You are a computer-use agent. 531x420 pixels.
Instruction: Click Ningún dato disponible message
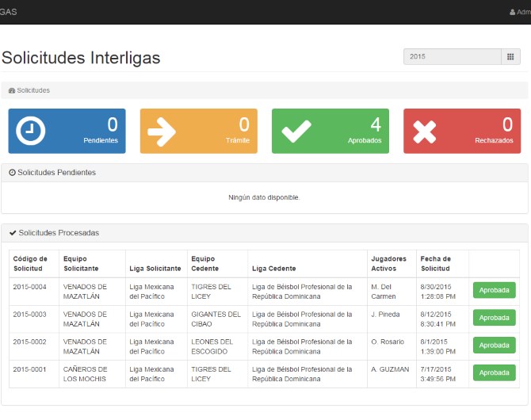tap(264, 197)
